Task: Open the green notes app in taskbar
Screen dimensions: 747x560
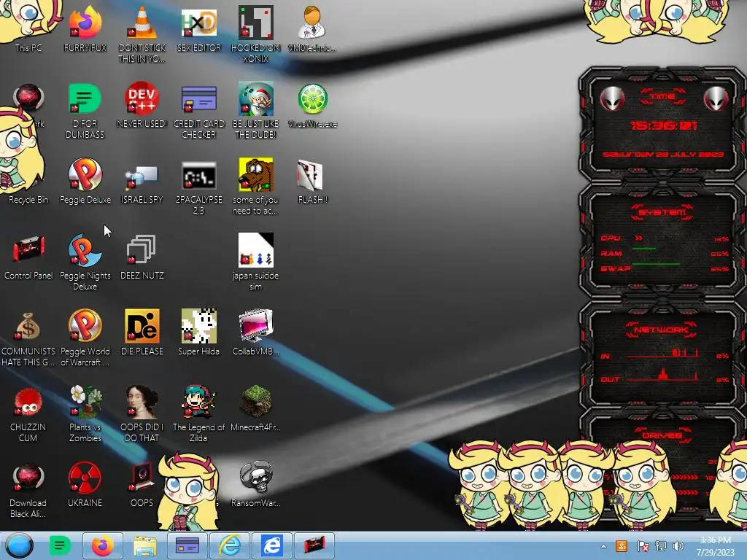Action: coord(60,545)
